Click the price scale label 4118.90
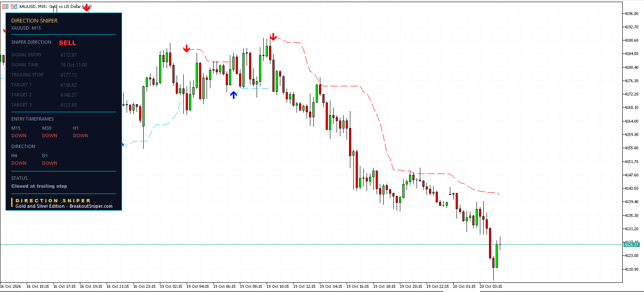Viewport: 644px width, 292px height. (632, 269)
